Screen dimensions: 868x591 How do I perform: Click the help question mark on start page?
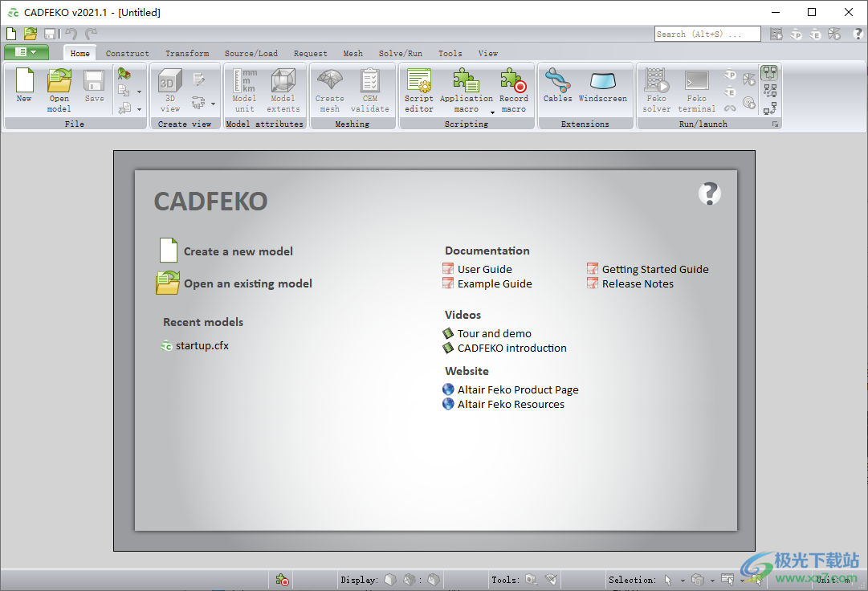[x=709, y=194]
